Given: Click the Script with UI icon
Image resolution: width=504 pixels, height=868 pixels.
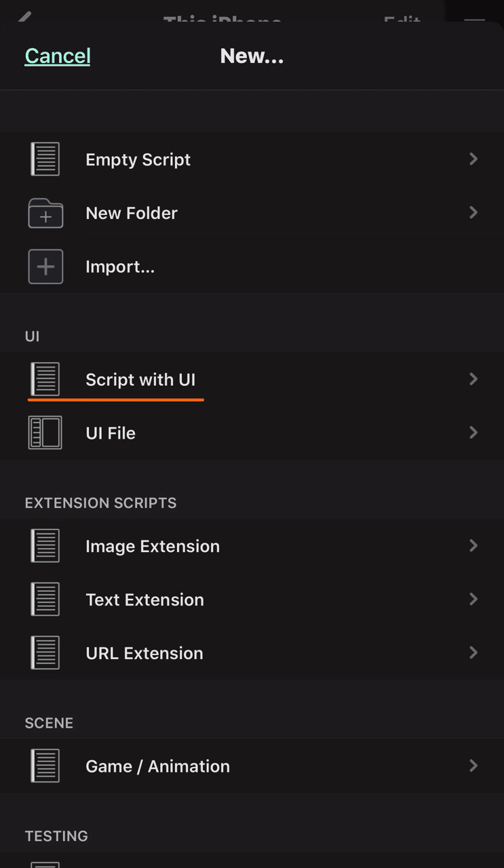Looking at the screenshot, I should [x=45, y=379].
